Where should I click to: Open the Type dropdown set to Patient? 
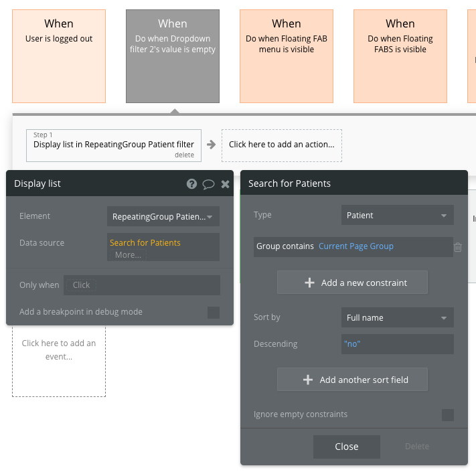coord(397,216)
